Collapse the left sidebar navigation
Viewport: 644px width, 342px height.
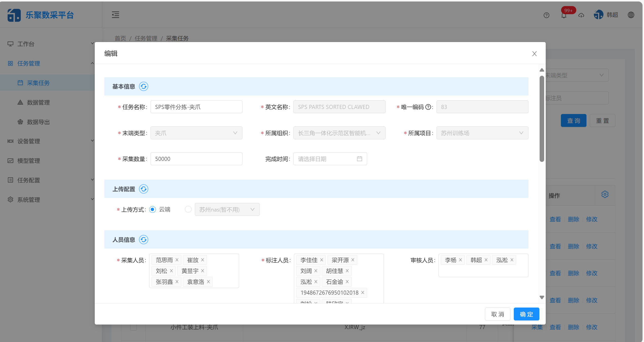pos(115,15)
